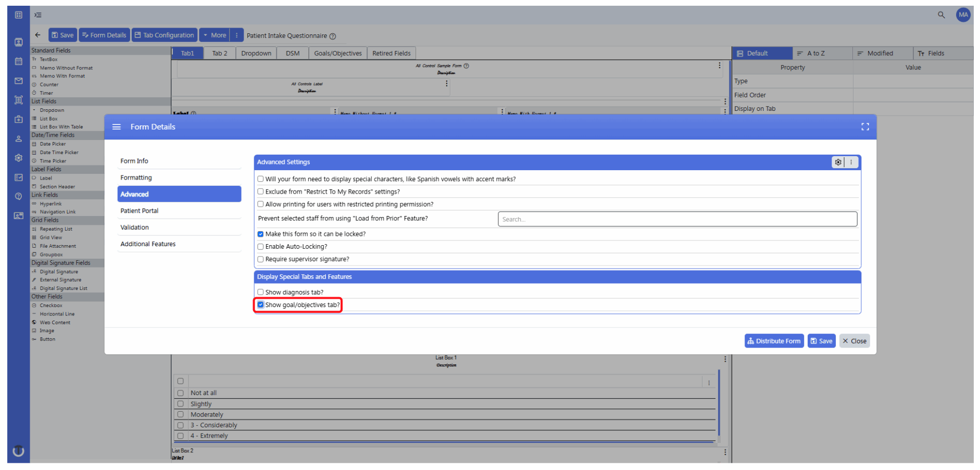Click the ID card icon in the left sidebar

[x=19, y=215]
